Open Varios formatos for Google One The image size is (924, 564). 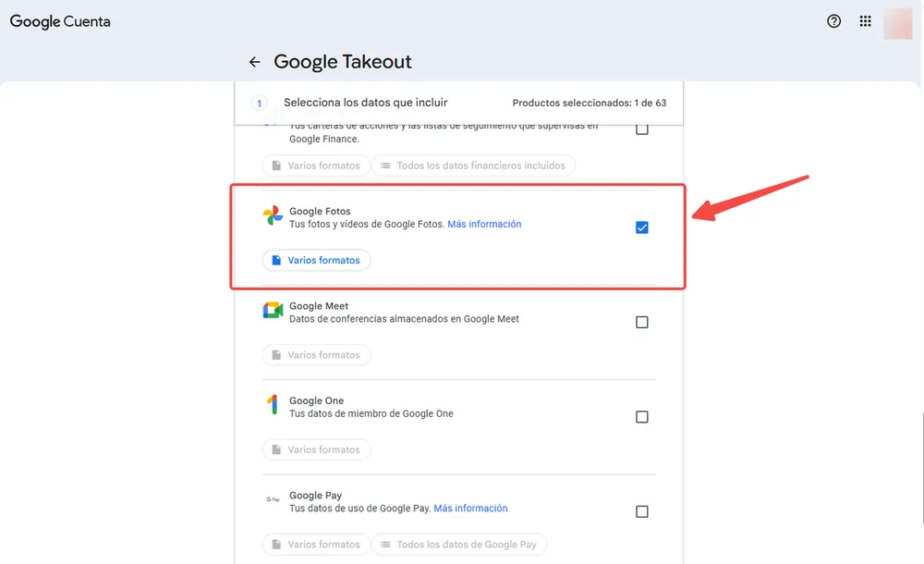(316, 449)
